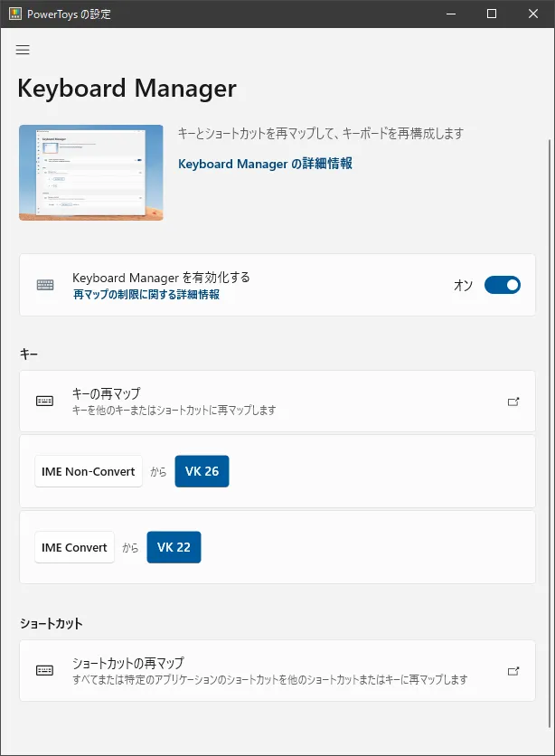Click the keyboard icon next to キーの再マップ
The image size is (555, 756).
coord(45,401)
